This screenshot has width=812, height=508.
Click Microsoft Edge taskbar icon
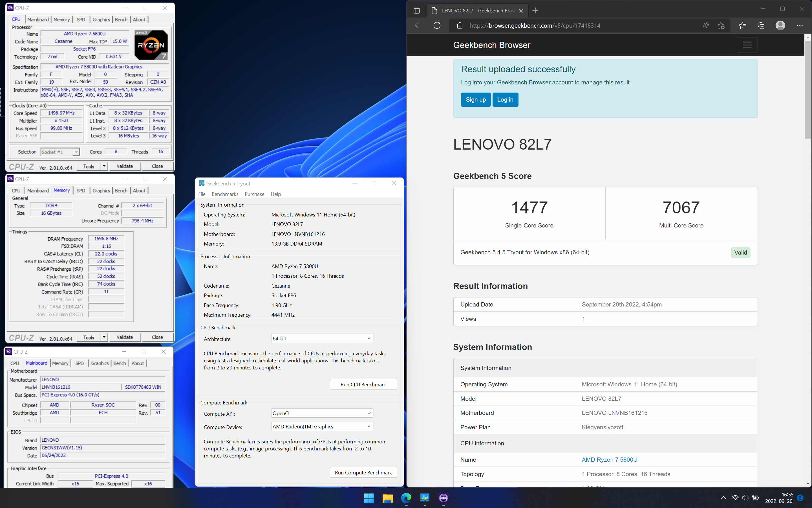(x=406, y=498)
